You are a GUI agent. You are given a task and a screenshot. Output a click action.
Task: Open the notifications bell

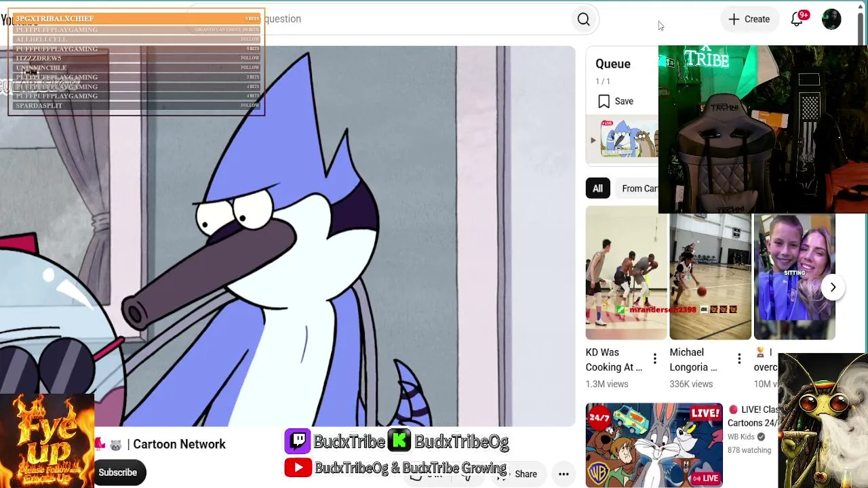click(x=797, y=20)
